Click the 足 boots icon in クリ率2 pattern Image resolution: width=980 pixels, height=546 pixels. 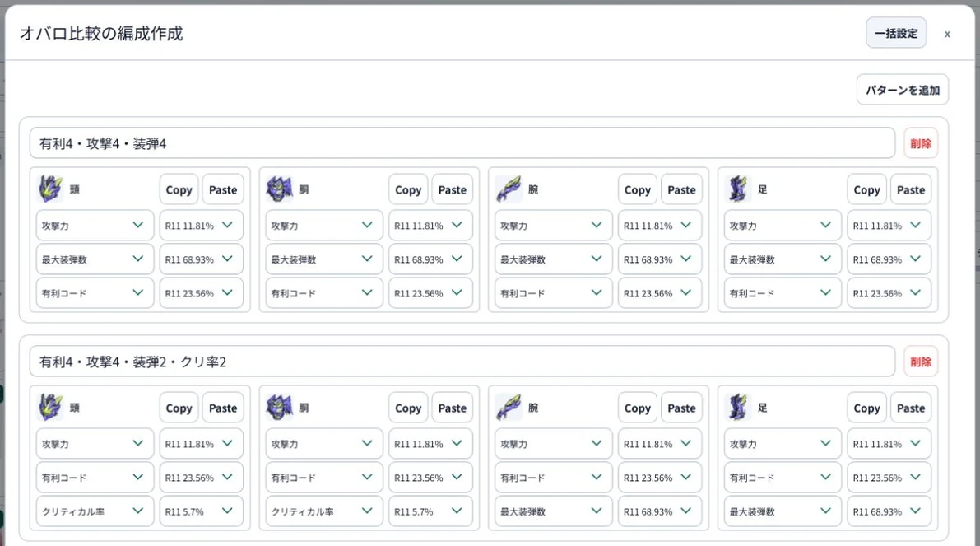point(738,407)
